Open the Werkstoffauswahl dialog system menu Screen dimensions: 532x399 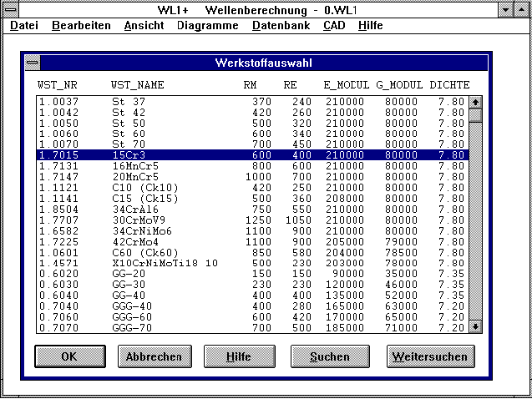point(32,63)
